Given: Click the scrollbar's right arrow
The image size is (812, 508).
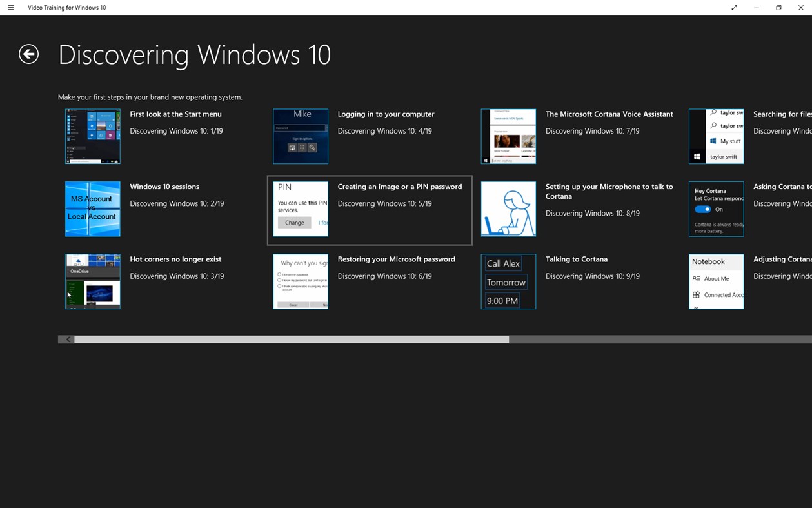Looking at the screenshot, I should coord(807,339).
